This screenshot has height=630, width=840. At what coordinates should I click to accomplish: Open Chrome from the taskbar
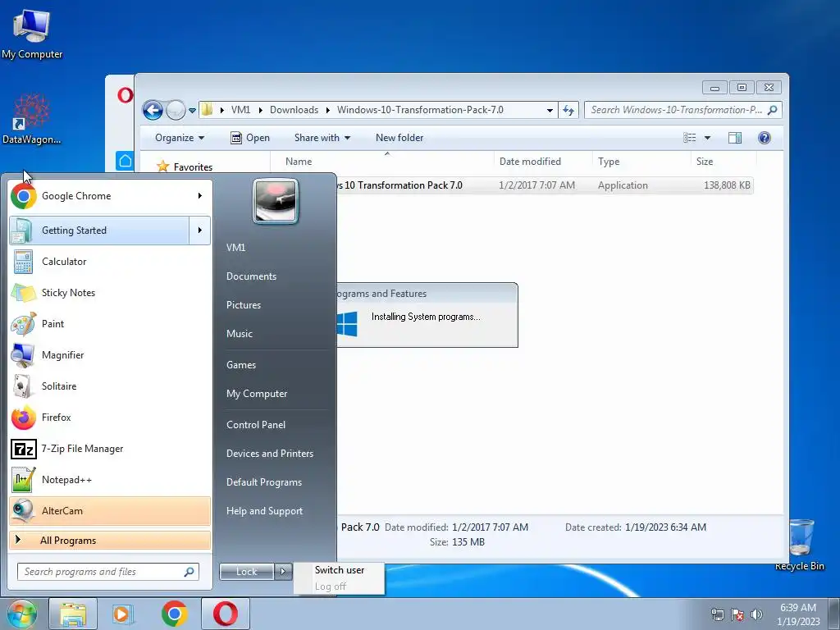click(x=174, y=614)
